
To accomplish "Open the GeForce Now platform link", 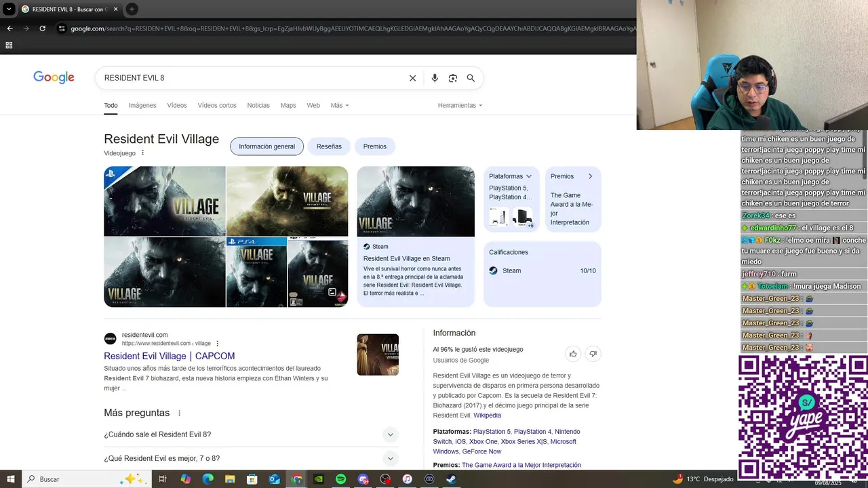I will coord(481,451).
